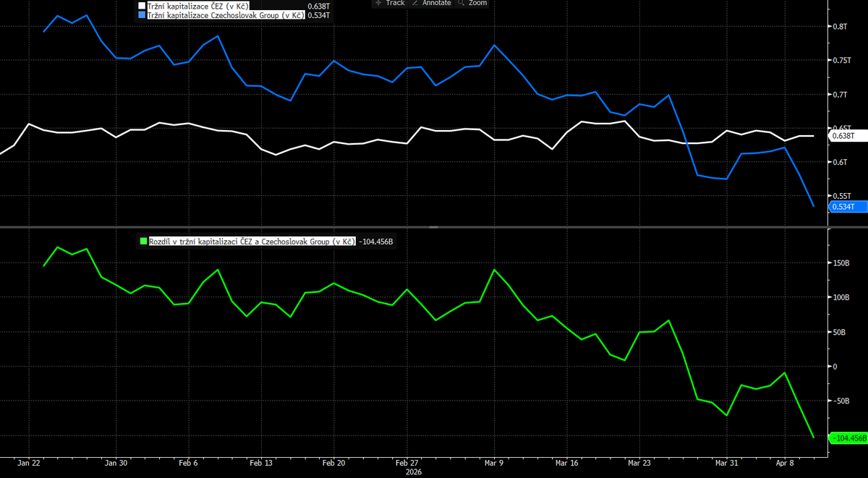The height and width of the screenshot is (478, 868).
Task: Click the 150B label on the lower y-axis
Action: click(843, 263)
